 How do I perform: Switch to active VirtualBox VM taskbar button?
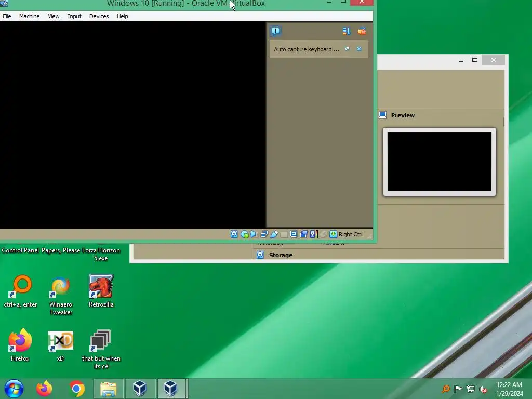[x=171, y=389]
